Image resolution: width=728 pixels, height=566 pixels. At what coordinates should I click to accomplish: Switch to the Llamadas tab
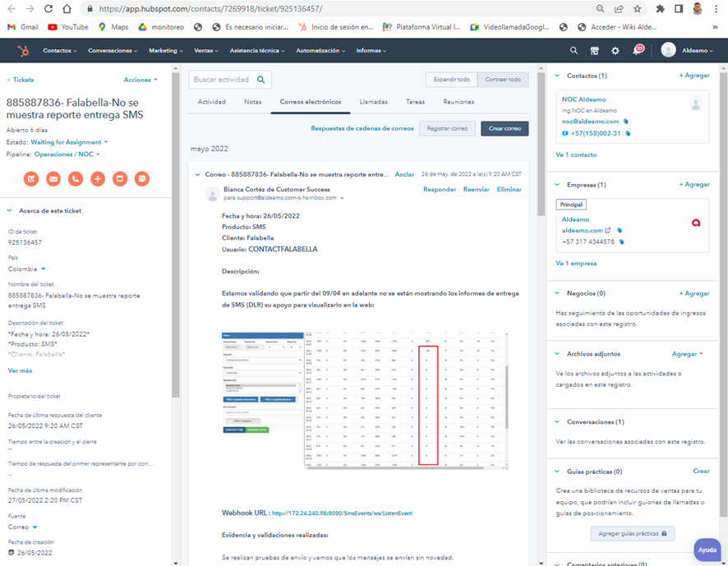pyautogui.click(x=373, y=102)
